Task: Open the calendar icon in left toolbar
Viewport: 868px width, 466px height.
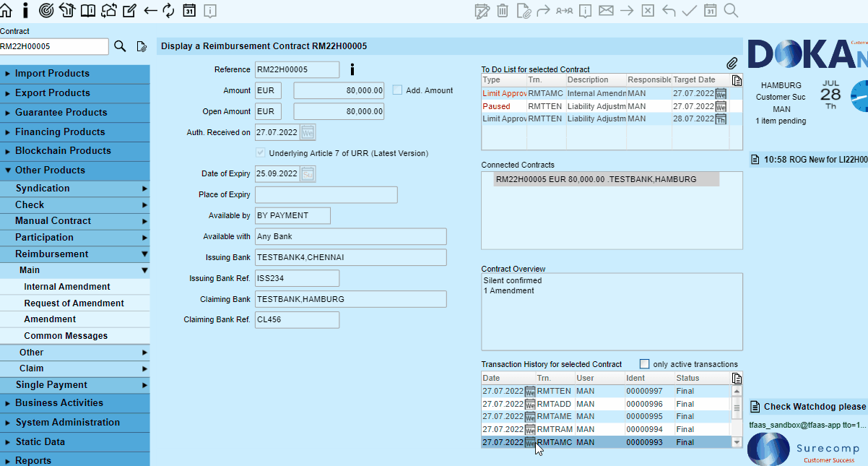Action: [x=190, y=10]
